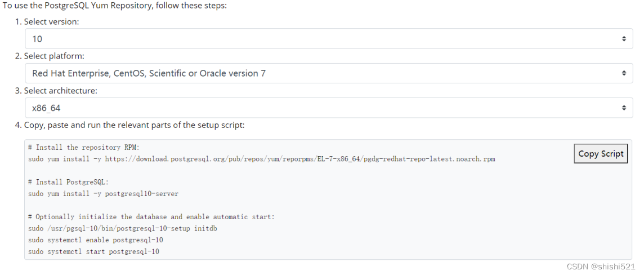Click the Copy Script button

[601, 153]
